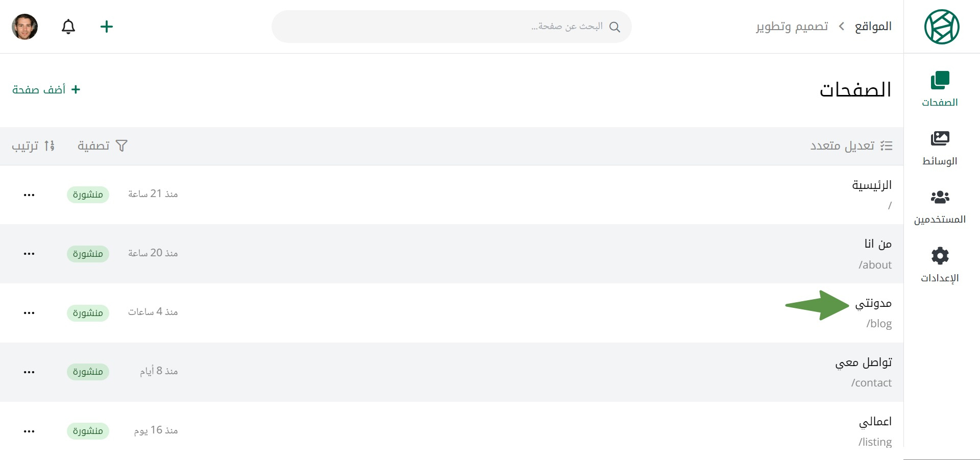Focus the البحث عن صفحة search field

452,27
